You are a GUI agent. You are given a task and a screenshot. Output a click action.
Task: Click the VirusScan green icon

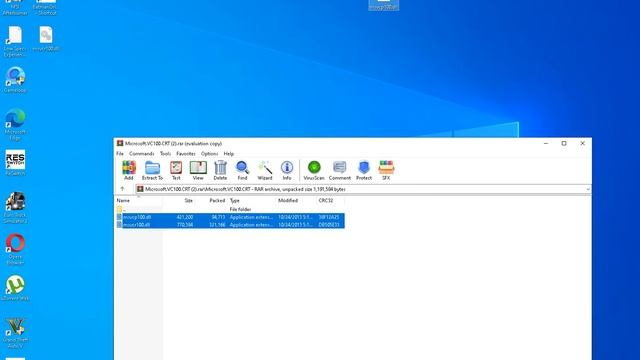pyautogui.click(x=314, y=170)
